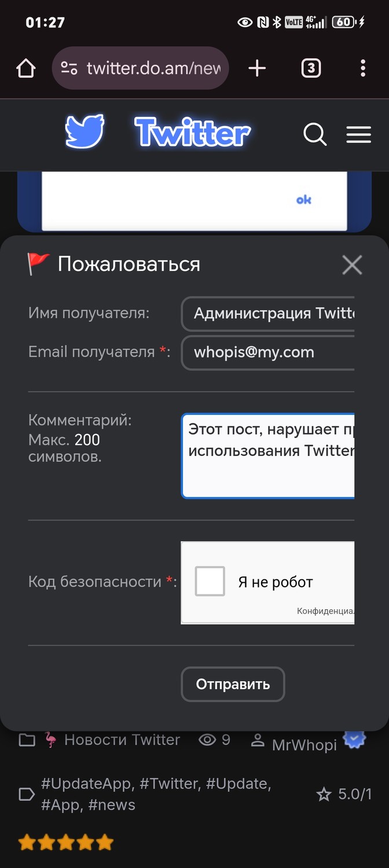Viewport: 389px width, 868px height.
Task: Click the URL address bar twitter.do.am
Action: click(x=153, y=68)
